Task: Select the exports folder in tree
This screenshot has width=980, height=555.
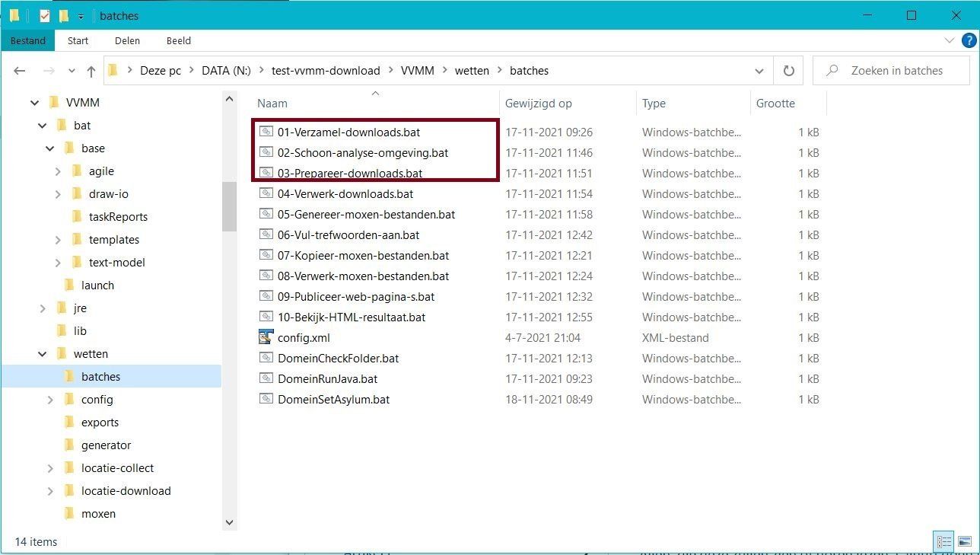Action: pyautogui.click(x=100, y=422)
